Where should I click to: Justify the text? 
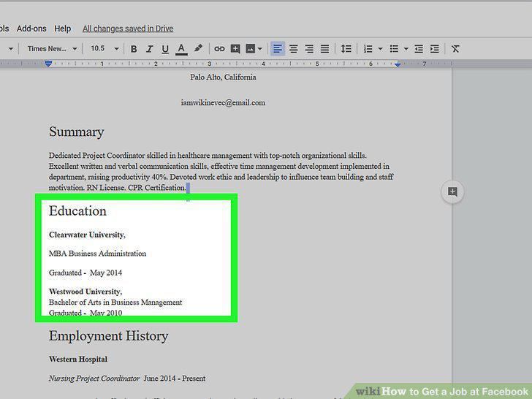324,49
